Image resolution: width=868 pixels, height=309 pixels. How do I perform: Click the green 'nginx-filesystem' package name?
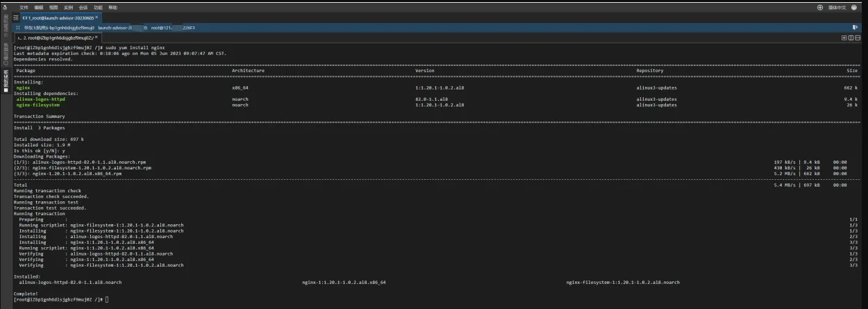[38, 104]
